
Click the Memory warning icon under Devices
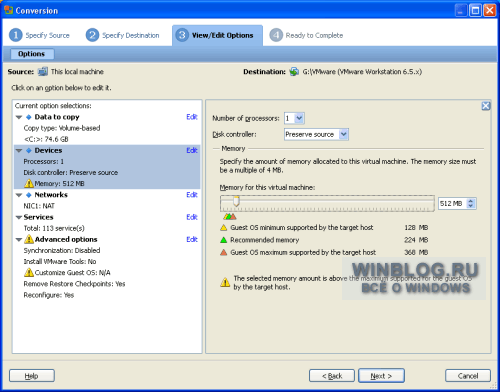[x=29, y=183]
